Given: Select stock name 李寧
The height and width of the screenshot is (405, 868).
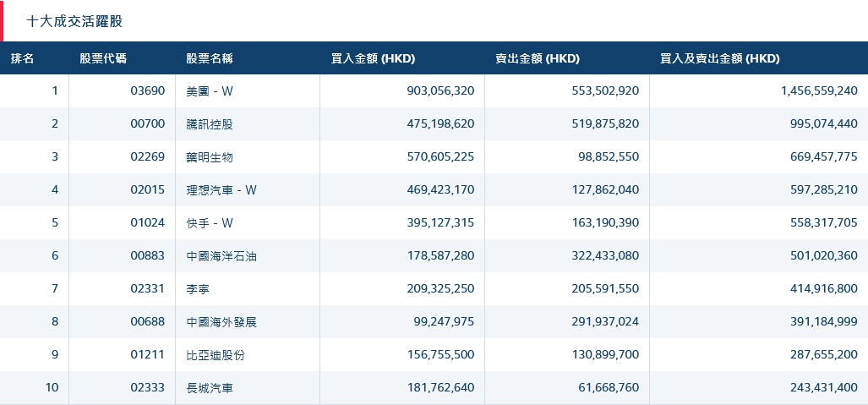Looking at the screenshot, I should 198,289.
